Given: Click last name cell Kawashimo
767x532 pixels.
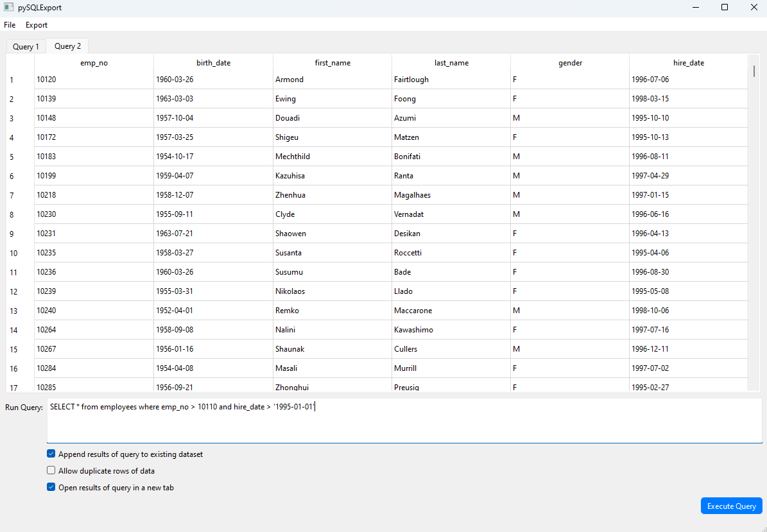Looking at the screenshot, I should click(x=451, y=330).
